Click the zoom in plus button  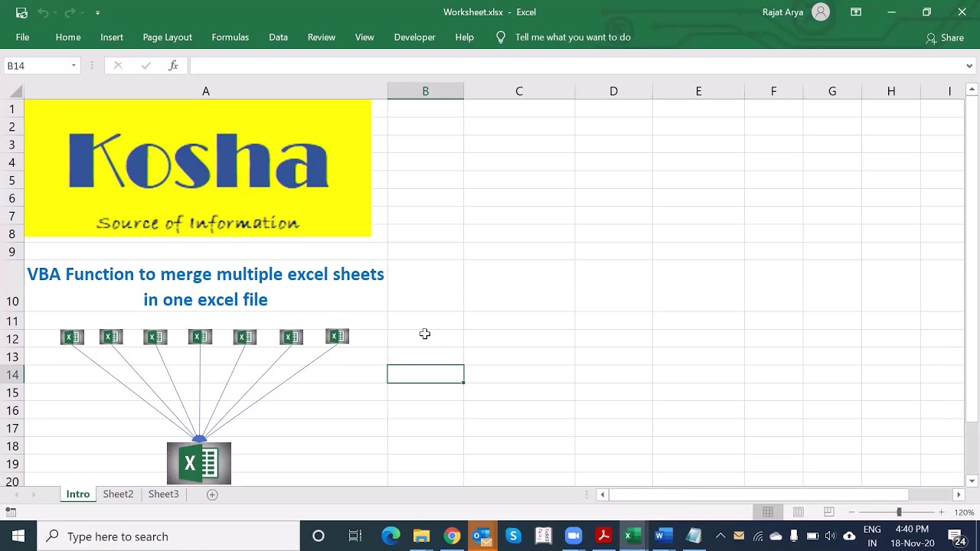(x=941, y=512)
